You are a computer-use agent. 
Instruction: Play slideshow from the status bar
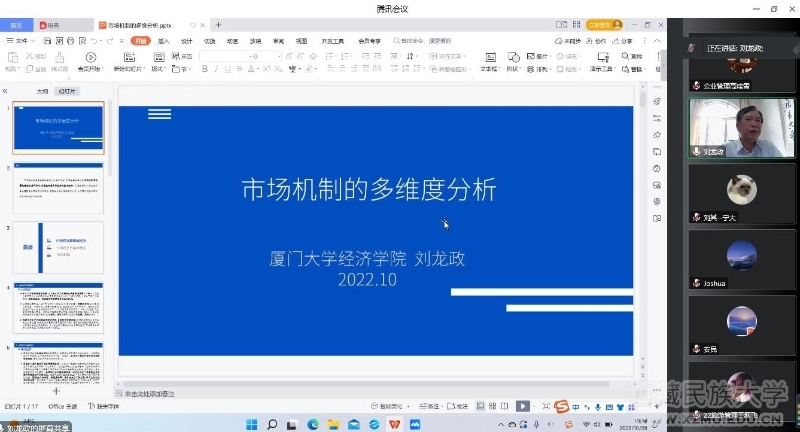point(522,406)
